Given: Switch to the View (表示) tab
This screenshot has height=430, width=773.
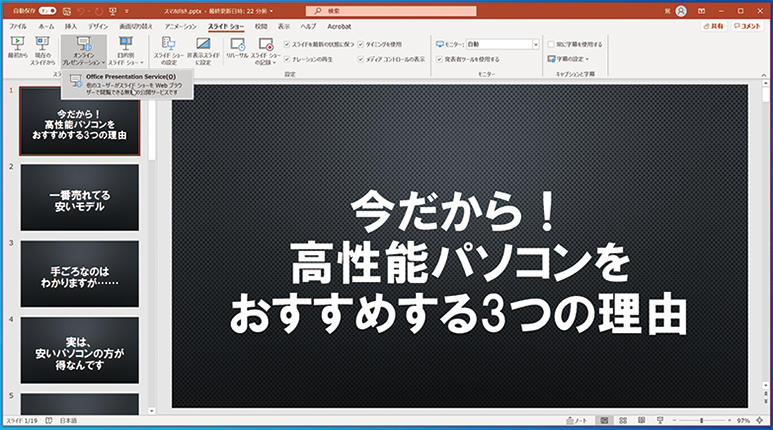Looking at the screenshot, I should [284, 26].
